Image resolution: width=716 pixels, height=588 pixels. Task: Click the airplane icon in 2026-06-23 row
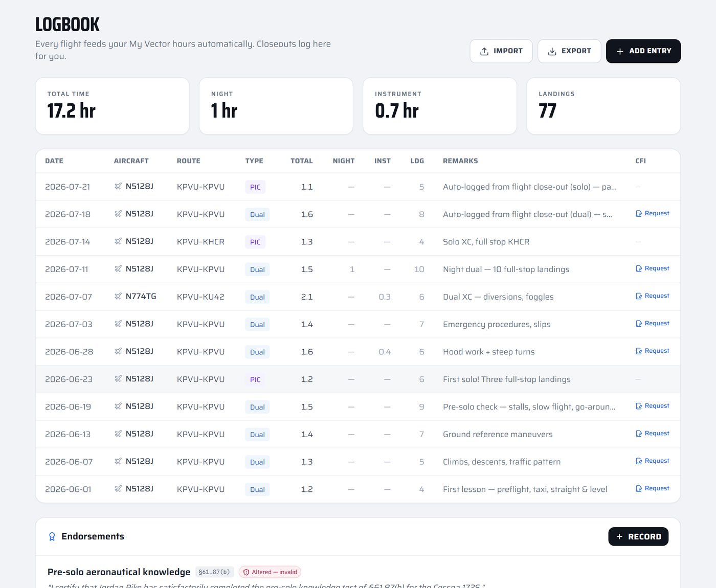click(118, 379)
